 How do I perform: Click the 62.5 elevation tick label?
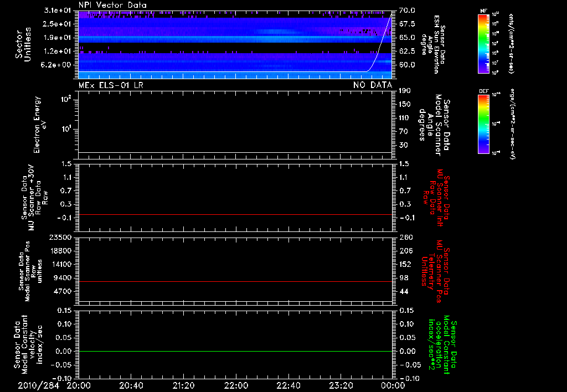407,51
